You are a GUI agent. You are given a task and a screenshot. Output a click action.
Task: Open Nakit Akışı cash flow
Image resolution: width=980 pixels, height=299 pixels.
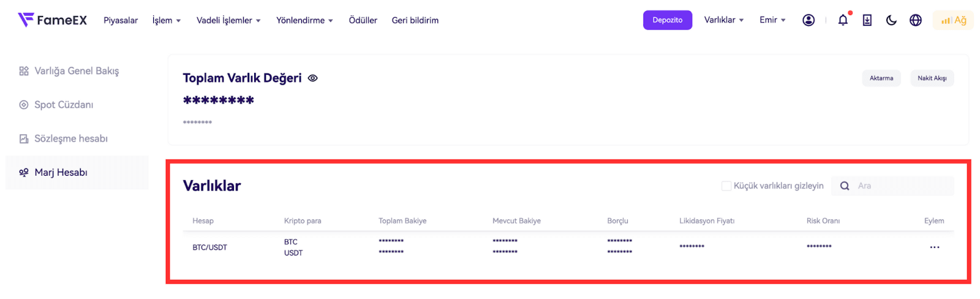click(932, 78)
